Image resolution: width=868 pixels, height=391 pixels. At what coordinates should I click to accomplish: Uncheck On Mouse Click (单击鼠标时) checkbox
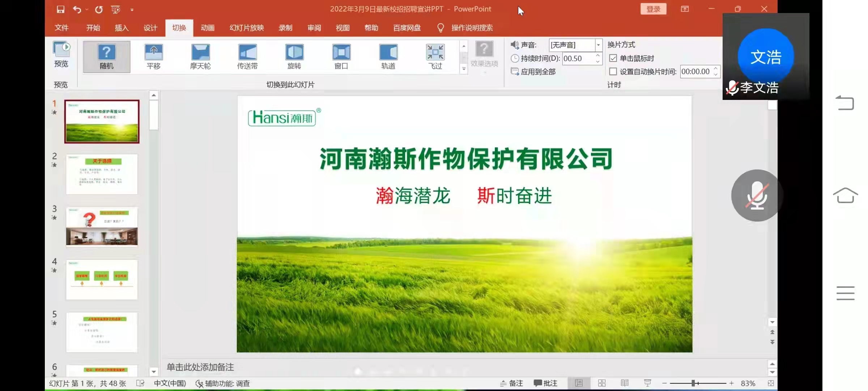(613, 58)
